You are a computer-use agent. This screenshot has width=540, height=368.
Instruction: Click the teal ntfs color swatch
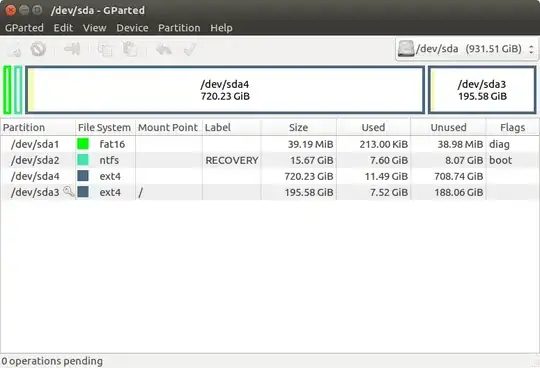(x=83, y=160)
